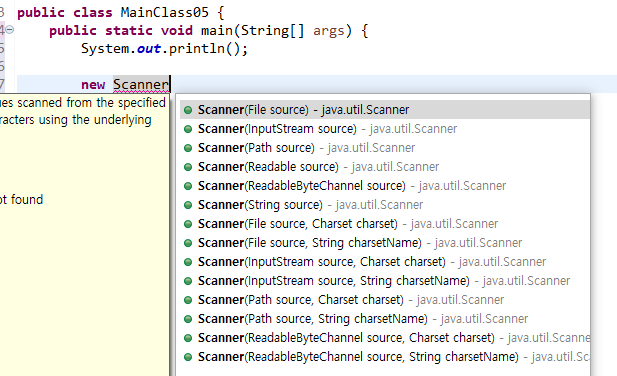617x376 pixels.
Task: Choose Scanner(InputStream source) from the suggestions
Action: click(385, 129)
